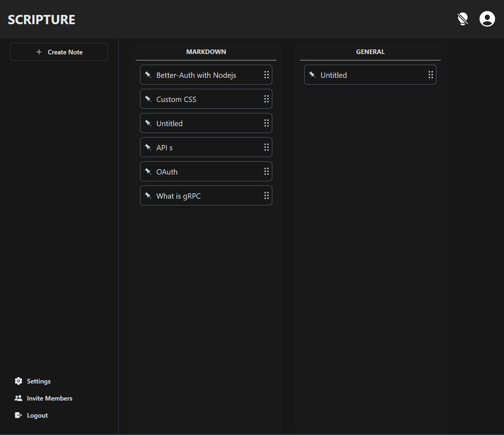
Task: Click pin icon on OAuth note
Action: (148, 171)
